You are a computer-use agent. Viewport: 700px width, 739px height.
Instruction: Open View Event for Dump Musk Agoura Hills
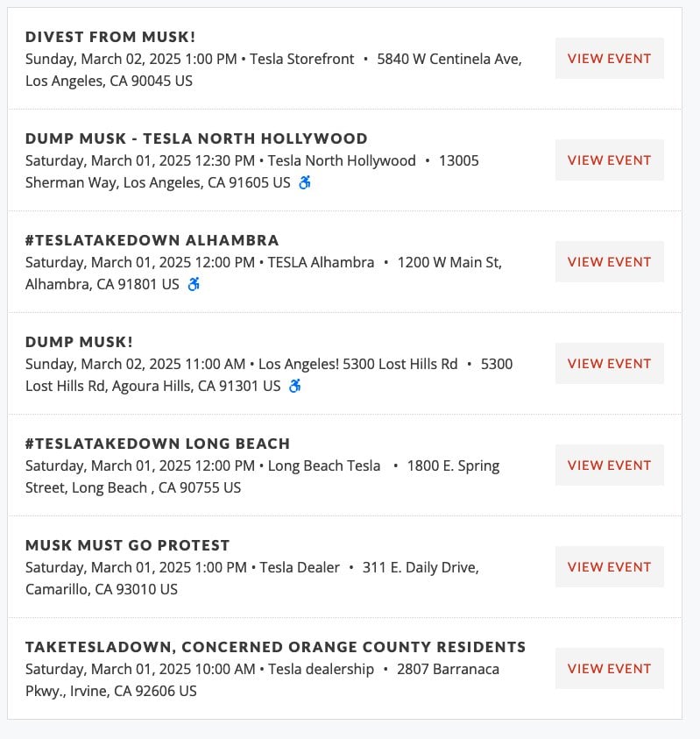click(609, 364)
